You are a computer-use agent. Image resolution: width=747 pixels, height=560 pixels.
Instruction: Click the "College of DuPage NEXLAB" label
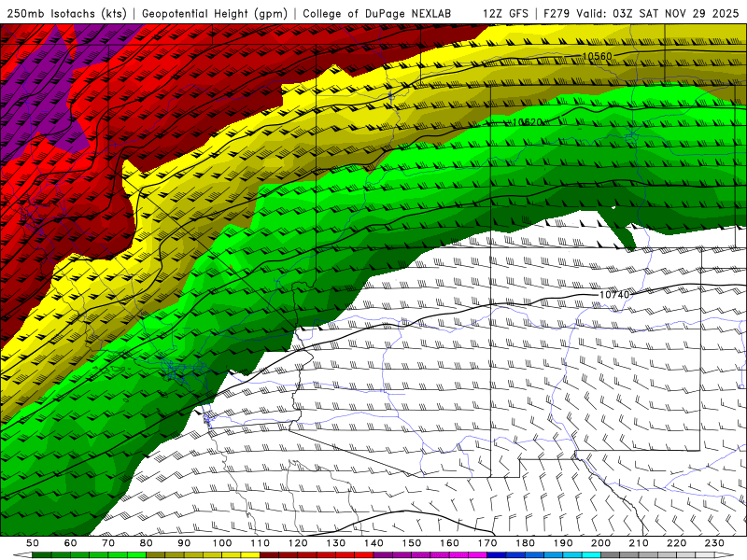coord(376,13)
